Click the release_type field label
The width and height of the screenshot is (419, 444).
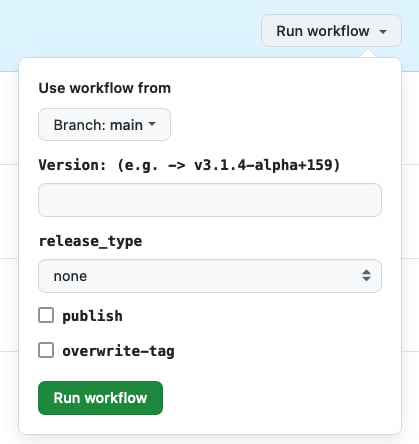(90, 241)
